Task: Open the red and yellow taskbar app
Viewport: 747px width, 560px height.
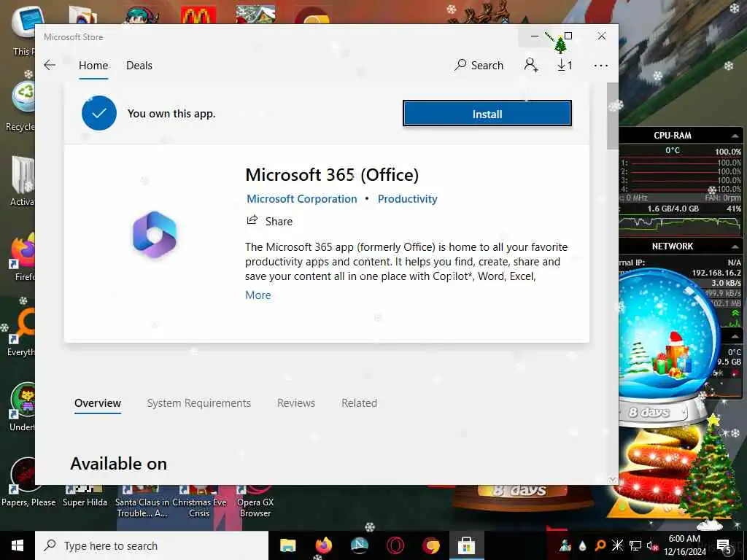Action: [430, 545]
